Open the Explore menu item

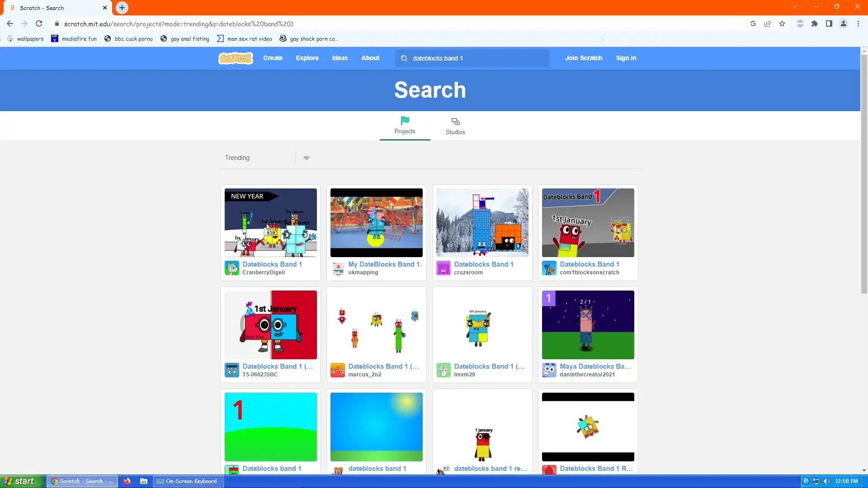[307, 58]
